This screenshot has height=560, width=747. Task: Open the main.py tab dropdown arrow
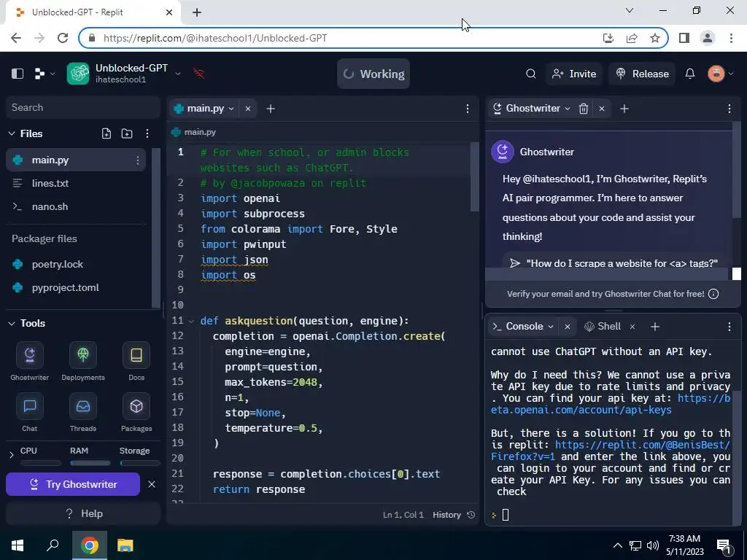(x=231, y=109)
